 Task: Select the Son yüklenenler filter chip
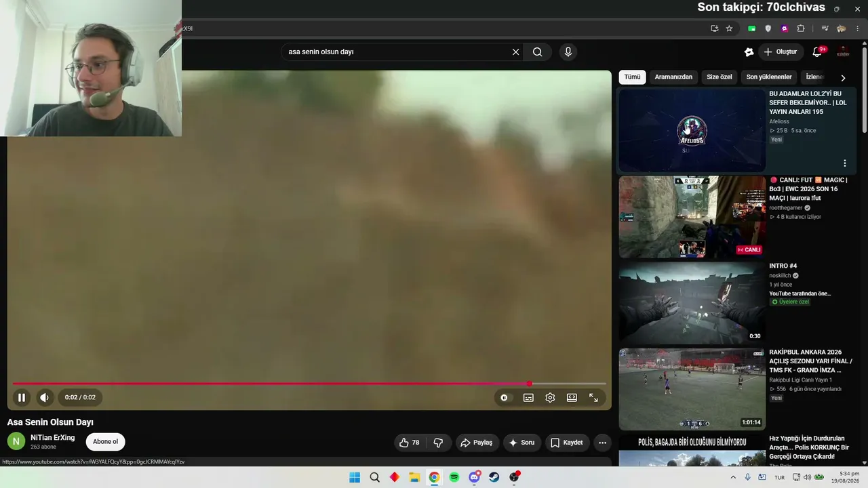click(769, 77)
